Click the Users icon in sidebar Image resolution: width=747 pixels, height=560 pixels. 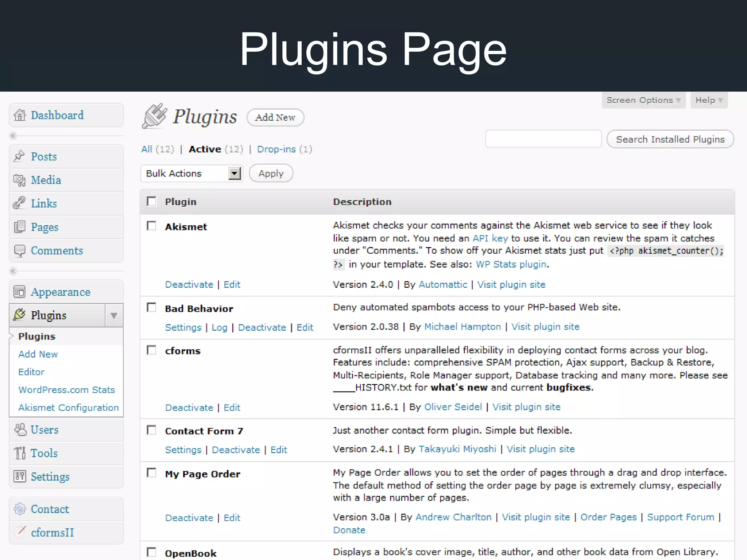pyautogui.click(x=20, y=430)
